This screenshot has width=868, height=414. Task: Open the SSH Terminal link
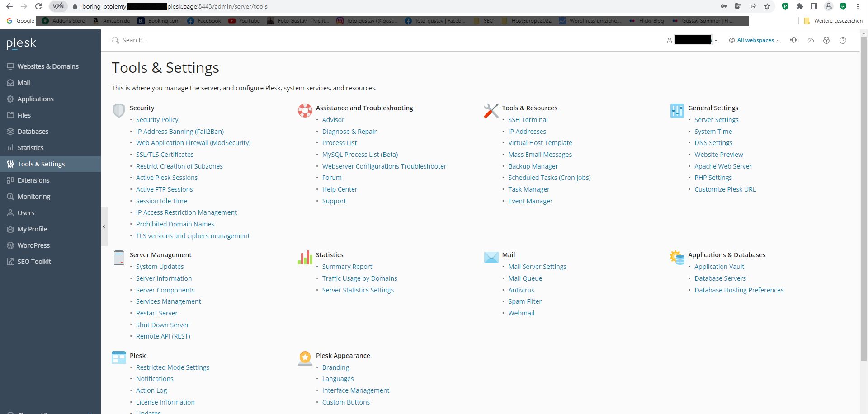click(x=528, y=120)
